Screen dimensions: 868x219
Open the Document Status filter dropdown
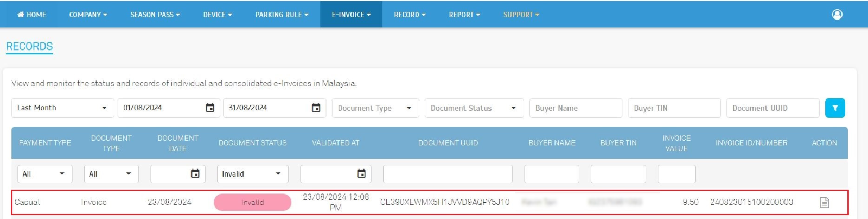coord(474,108)
